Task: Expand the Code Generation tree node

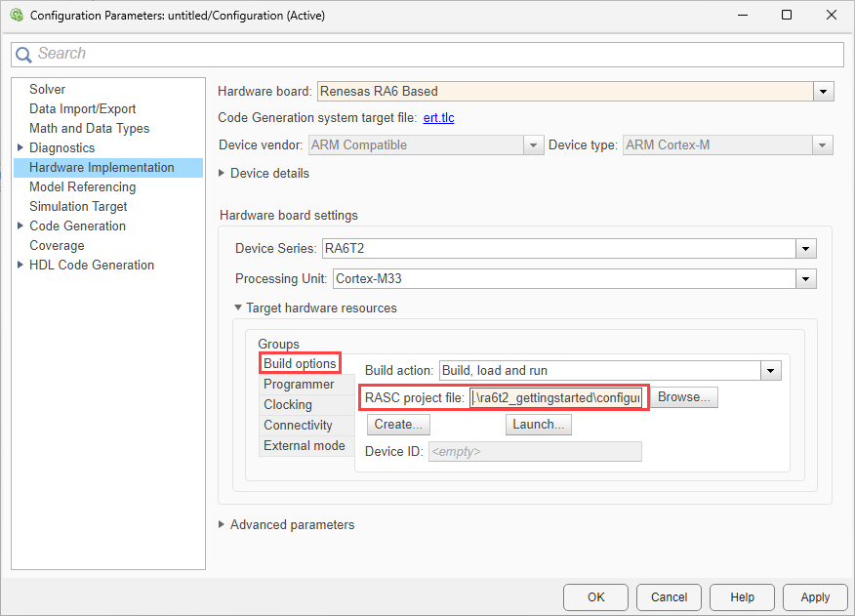Action: point(20,226)
